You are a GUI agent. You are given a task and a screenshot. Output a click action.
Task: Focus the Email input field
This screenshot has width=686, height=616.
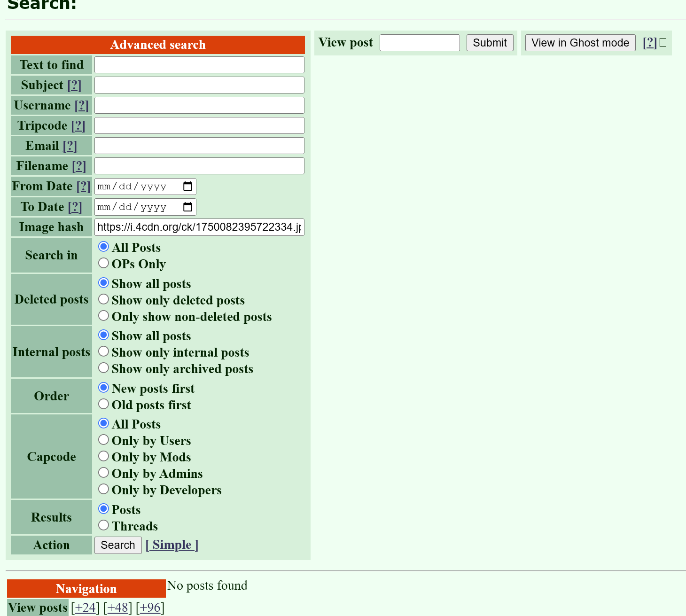pyautogui.click(x=199, y=146)
